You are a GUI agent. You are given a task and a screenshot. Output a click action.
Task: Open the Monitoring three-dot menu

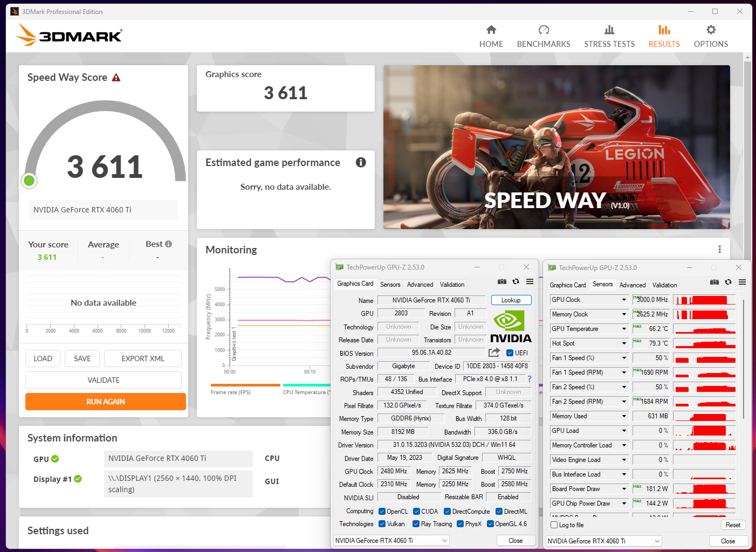(719, 249)
